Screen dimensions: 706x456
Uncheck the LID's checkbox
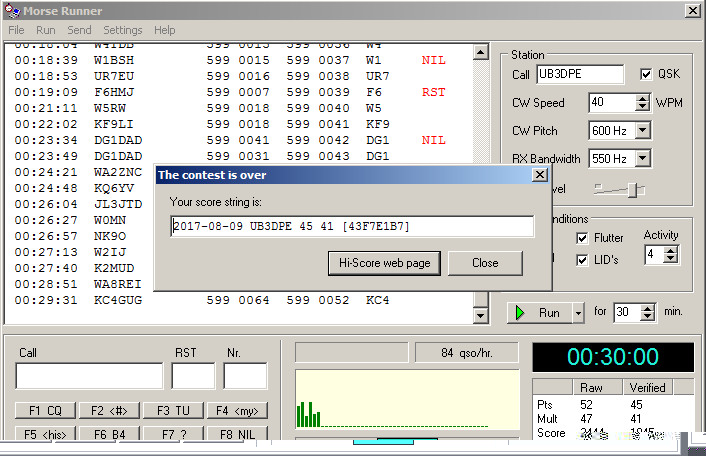582,261
